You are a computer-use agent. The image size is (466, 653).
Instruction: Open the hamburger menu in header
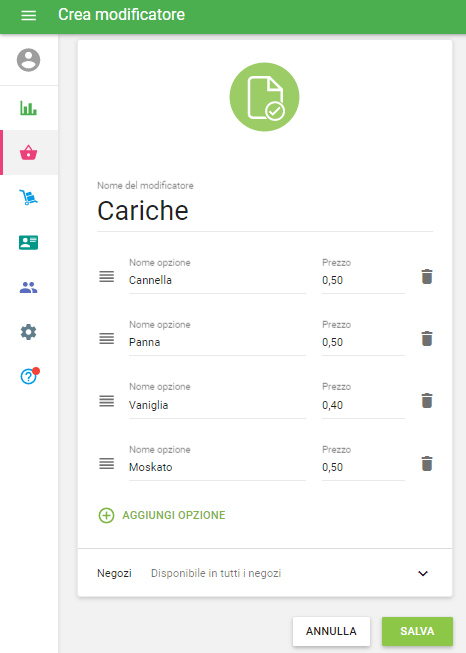coord(28,15)
